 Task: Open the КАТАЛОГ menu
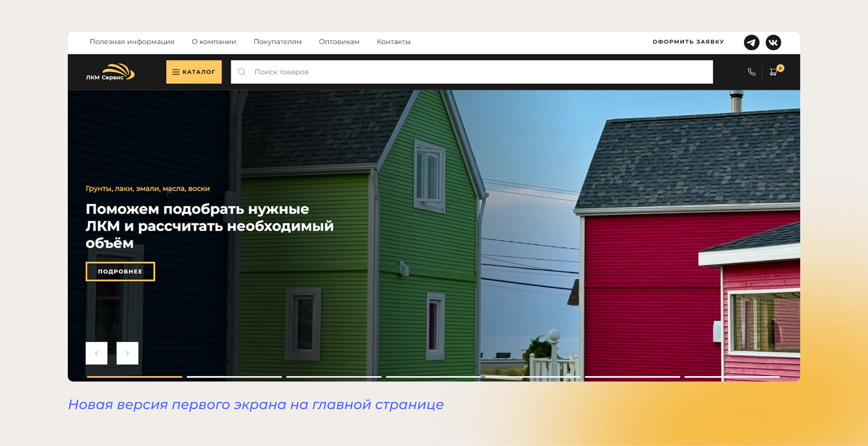click(194, 72)
